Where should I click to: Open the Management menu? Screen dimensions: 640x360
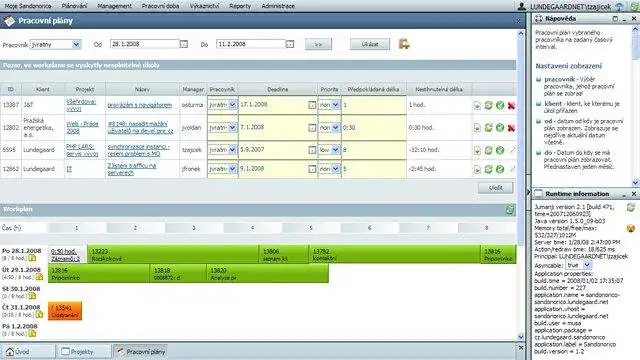114,6
